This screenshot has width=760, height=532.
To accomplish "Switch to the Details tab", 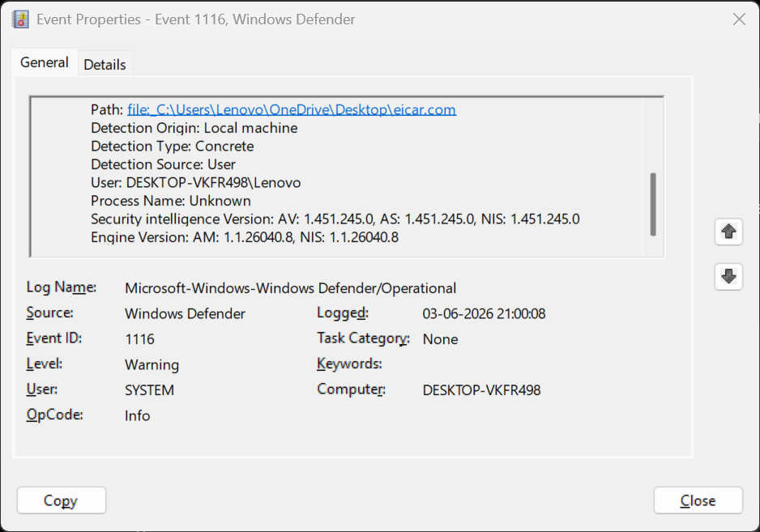I will pyautogui.click(x=105, y=65).
